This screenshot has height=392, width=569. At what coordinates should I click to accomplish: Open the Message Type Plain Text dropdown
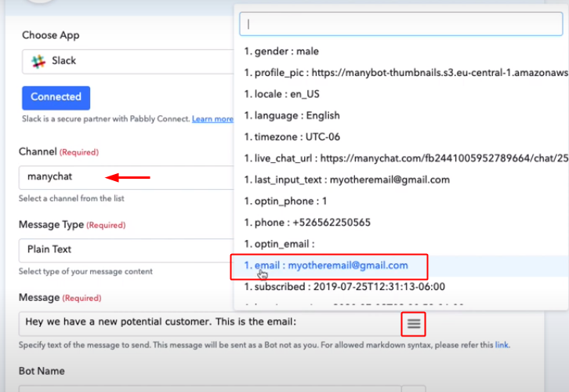[126, 250]
